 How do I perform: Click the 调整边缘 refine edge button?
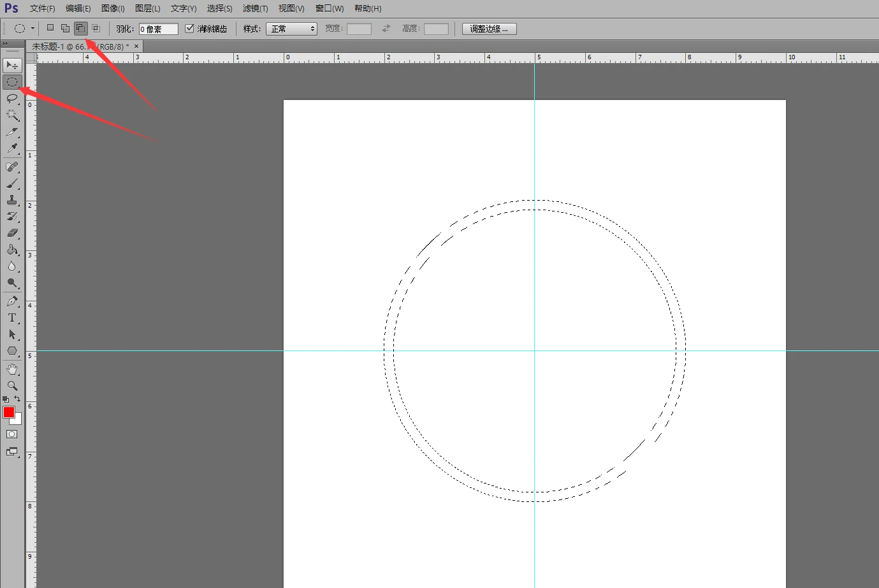pos(489,29)
